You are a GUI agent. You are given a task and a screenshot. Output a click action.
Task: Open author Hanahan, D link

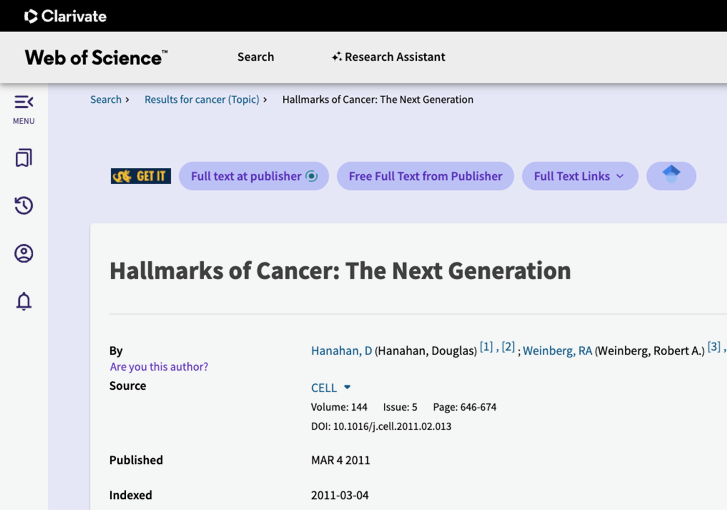tap(341, 351)
